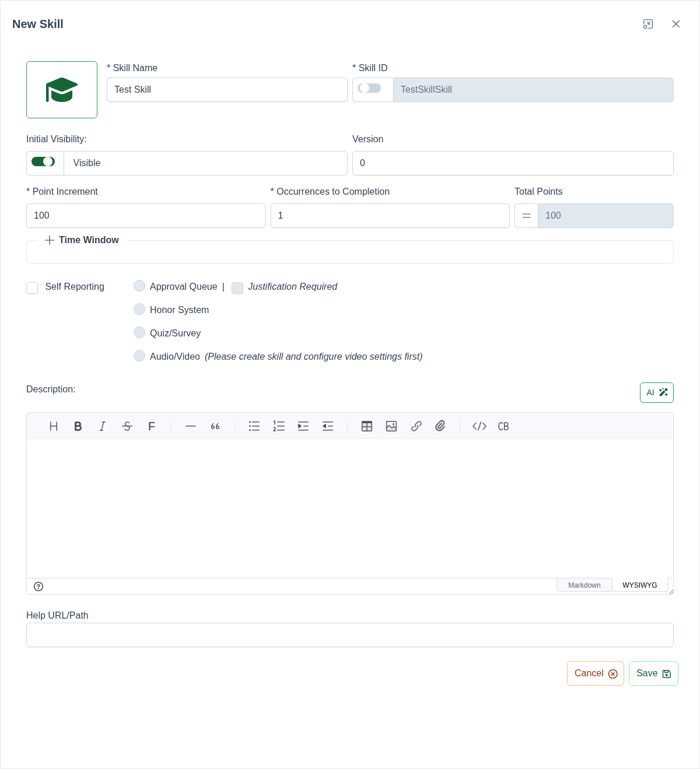The image size is (700, 769).
Task: Click the Total Points value field
Action: point(605,216)
